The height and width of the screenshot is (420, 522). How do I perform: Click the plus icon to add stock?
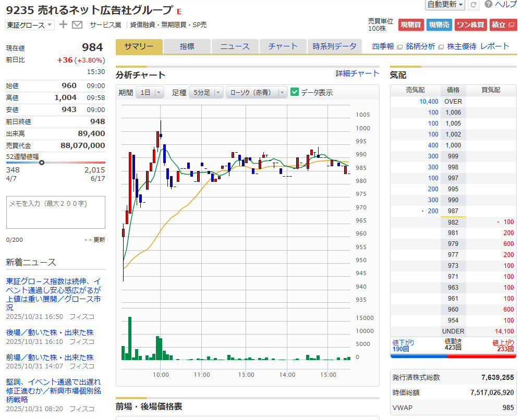click(63, 24)
